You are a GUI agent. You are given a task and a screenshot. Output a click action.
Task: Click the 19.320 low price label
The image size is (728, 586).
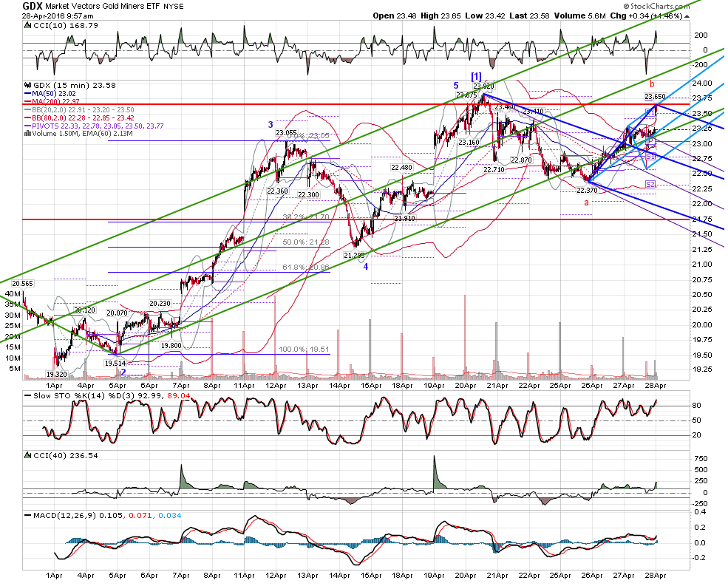tap(56, 374)
